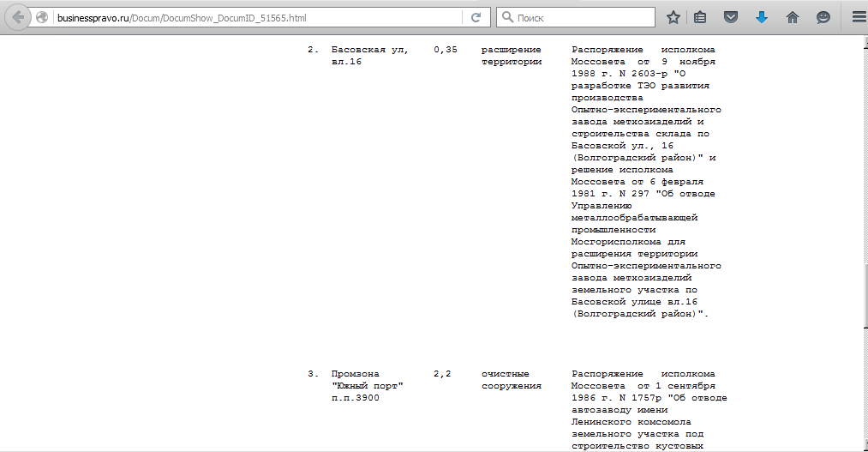Reload the current page
Viewport: 868px width, 452px height.
476,17
